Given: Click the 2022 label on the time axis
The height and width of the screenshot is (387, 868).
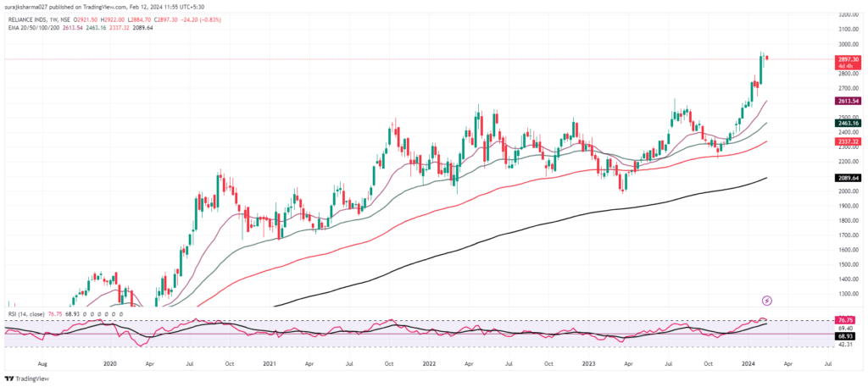Looking at the screenshot, I should pyautogui.click(x=428, y=365).
